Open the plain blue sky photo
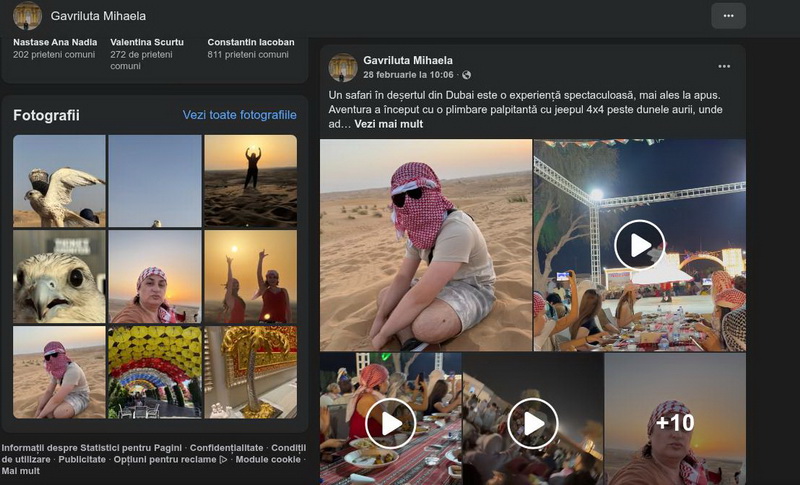This screenshot has width=800, height=485. click(155, 181)
